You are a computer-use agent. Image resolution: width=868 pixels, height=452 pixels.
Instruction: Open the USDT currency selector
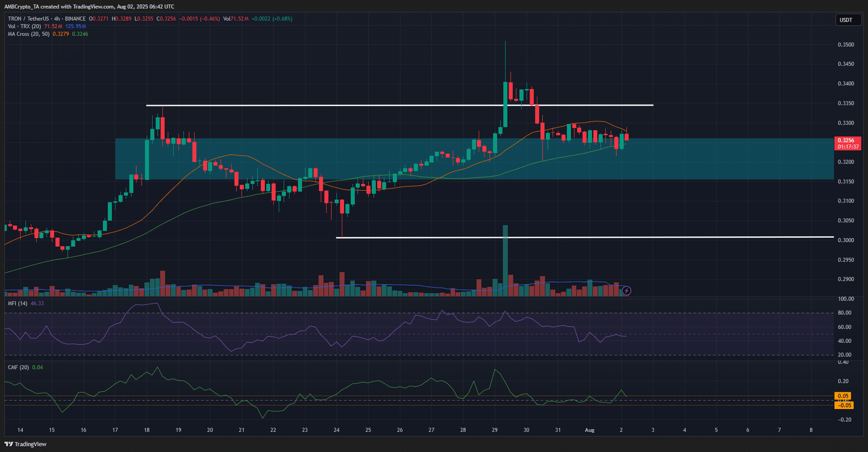tap(846, 20)
